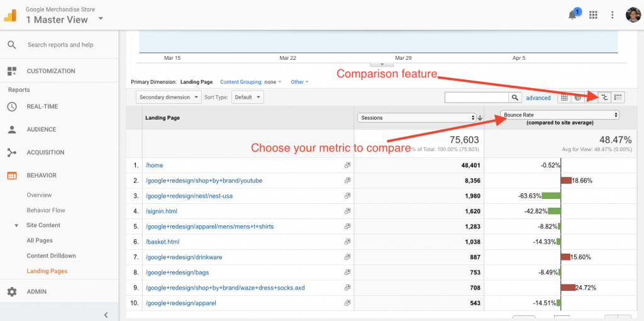The height and width of the screenshot is (321, 644).
Task: Click the 18.66% bounce rate value
Action: (x=582, y=181)
